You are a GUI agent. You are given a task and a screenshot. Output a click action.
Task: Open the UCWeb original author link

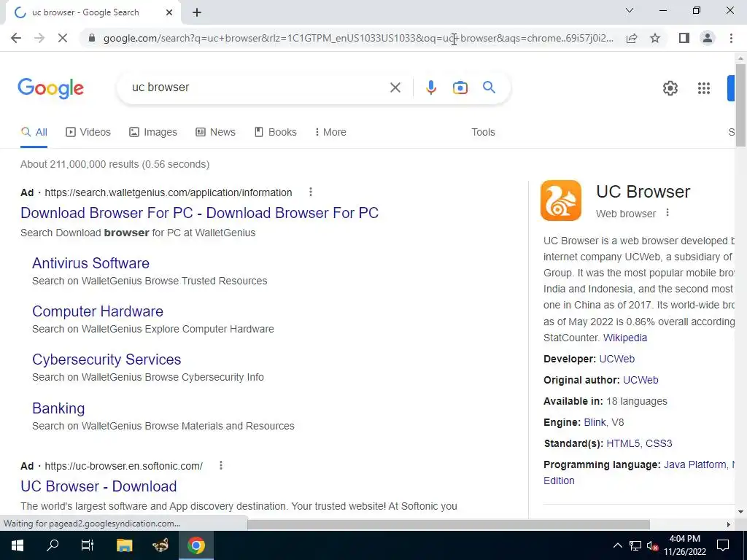click(x=640, y=380)
